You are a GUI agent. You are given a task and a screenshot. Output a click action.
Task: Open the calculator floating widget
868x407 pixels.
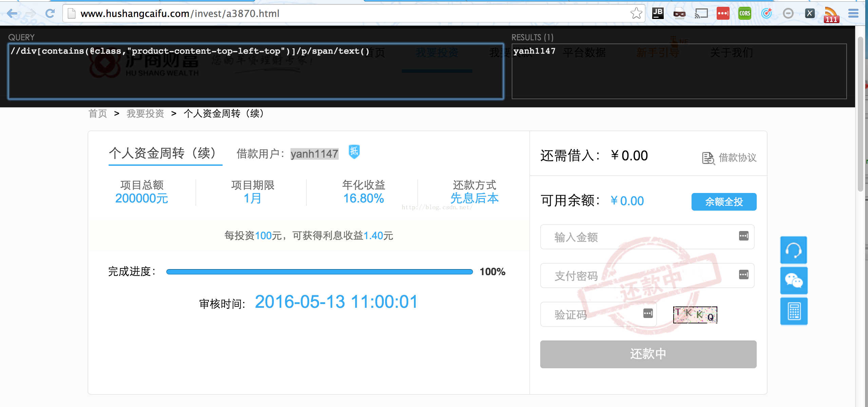(794, 311)
